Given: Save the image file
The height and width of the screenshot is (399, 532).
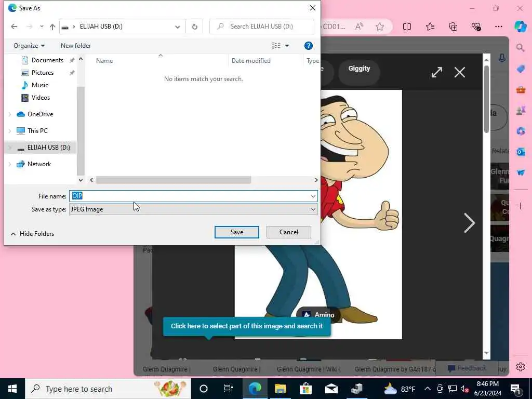Looking at the screenshot, I should pos(236,232).
